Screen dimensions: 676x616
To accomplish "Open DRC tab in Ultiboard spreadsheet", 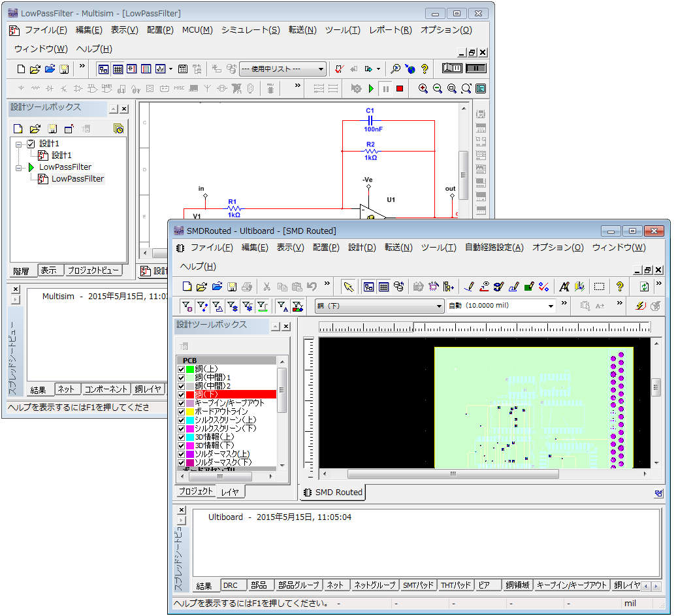I will pos(233,585).
